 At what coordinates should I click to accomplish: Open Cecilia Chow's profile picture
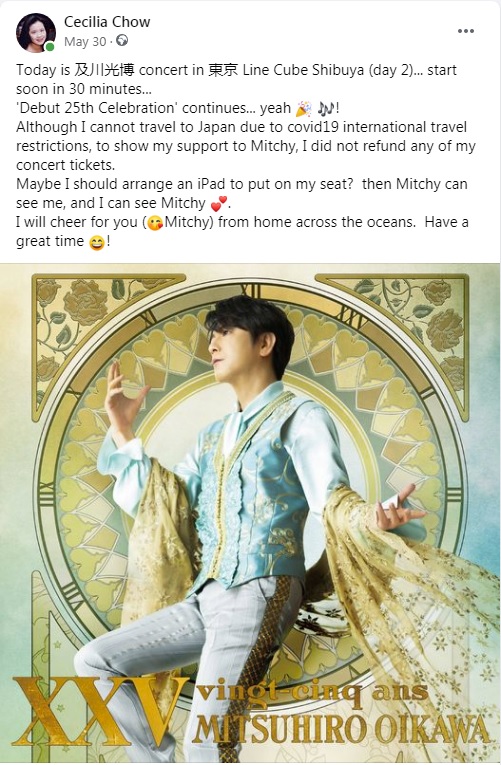[x=36, y=32]
